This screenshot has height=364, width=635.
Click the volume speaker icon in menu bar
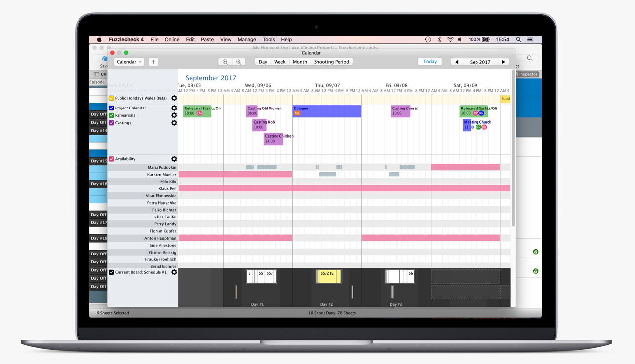[x=460, y=39]
